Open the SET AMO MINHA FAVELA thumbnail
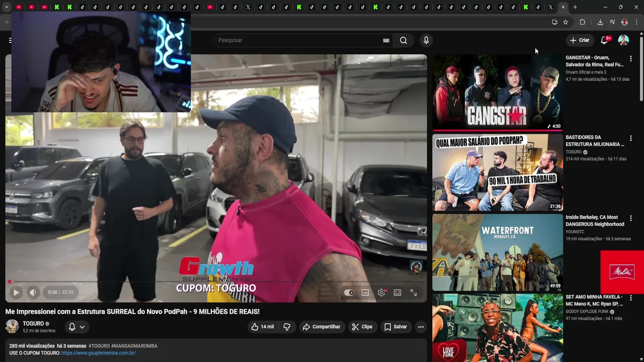The height and width of the screenshot is (362, 644). point(498,328)
